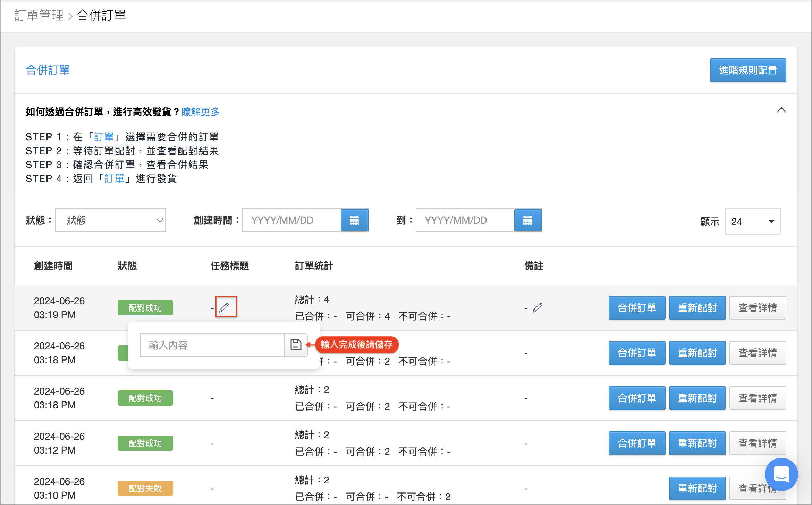Click the 配對失敗 status badge

tap(145, 488)
